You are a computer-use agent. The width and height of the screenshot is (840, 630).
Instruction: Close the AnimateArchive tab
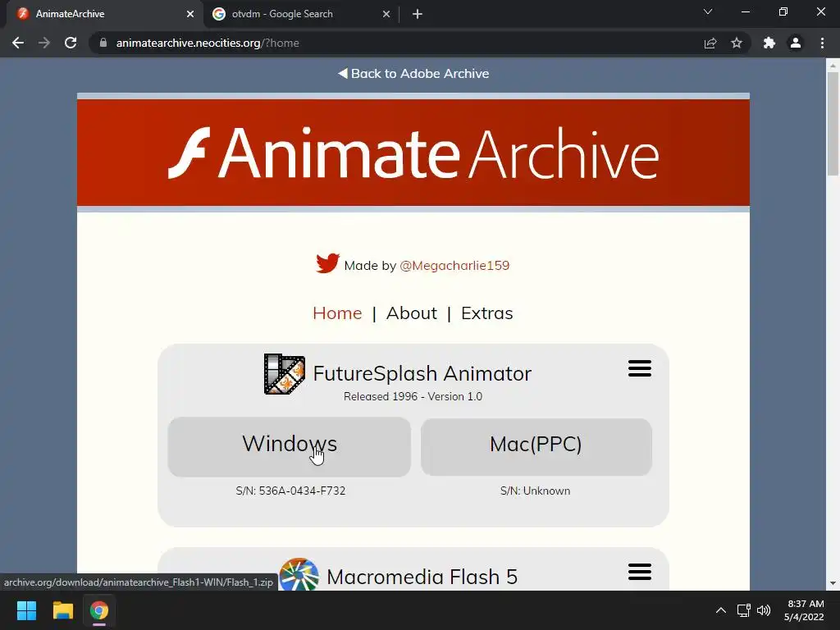tap(190, 14)
